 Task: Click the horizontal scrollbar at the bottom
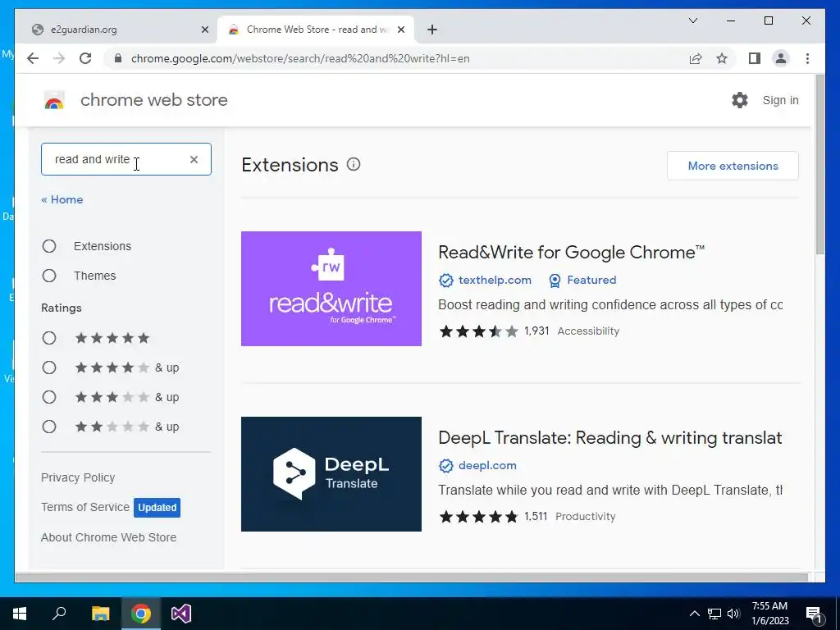pos(412,577)
